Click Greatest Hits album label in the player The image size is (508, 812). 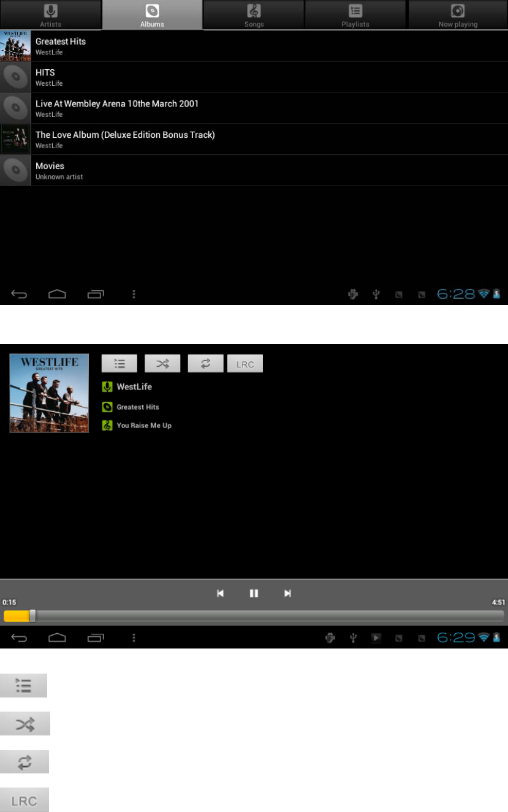click(138, 407)
